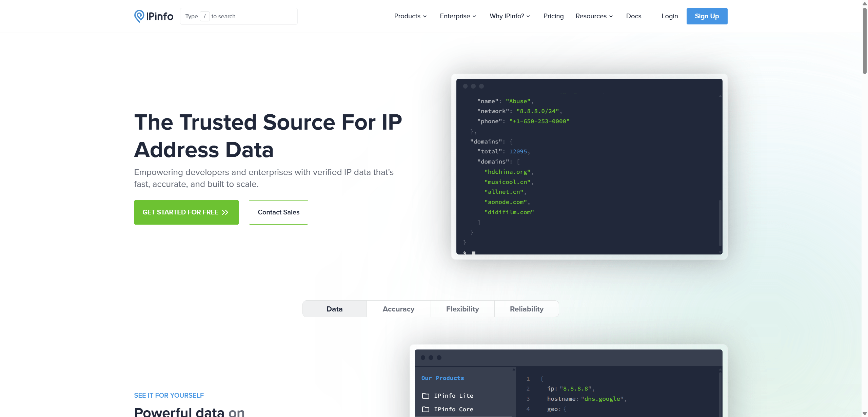Click the terminal window dots
This screenshot has height=417, width=868.
click(x=473, y=86)
